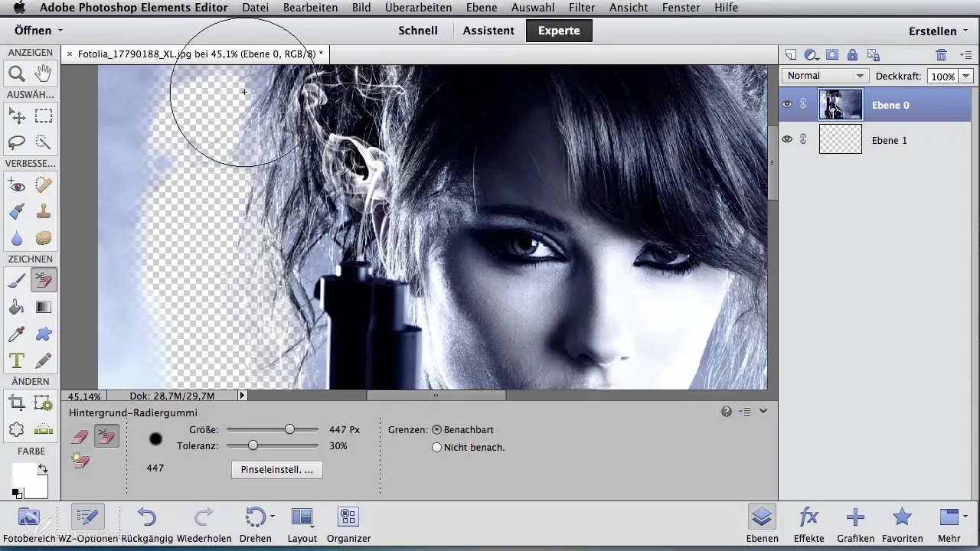Viewport: 980px width, 551px height.
Task: Add a layer mask
Action: point(832,54)
